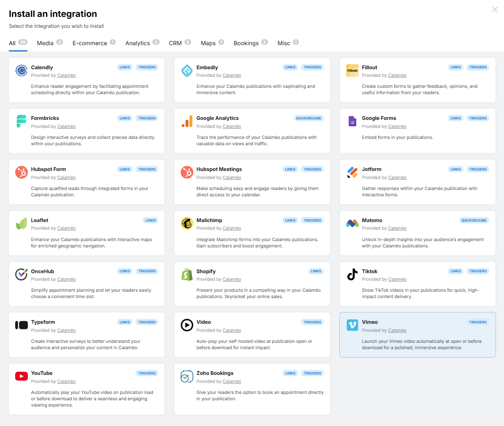Click the TRIGGERS badge on Video card
Screen dimensions: 504x426
(x=312, y=322)
